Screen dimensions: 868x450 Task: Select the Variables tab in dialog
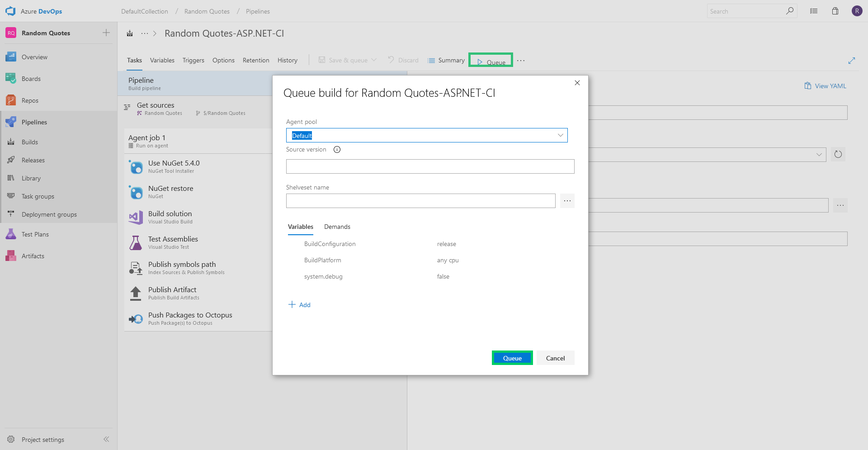(x=301, y=227)
